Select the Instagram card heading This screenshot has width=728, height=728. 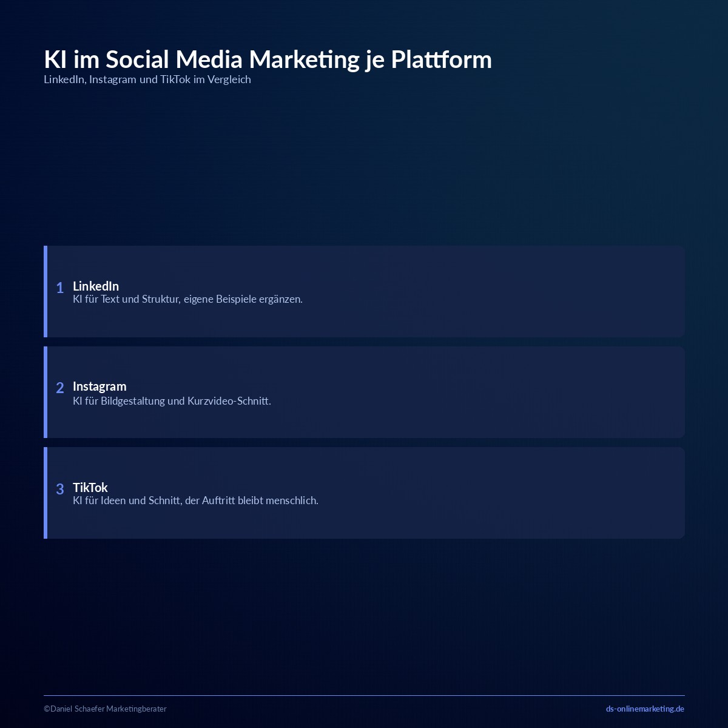pyautogui.click(x=99, y=386)
